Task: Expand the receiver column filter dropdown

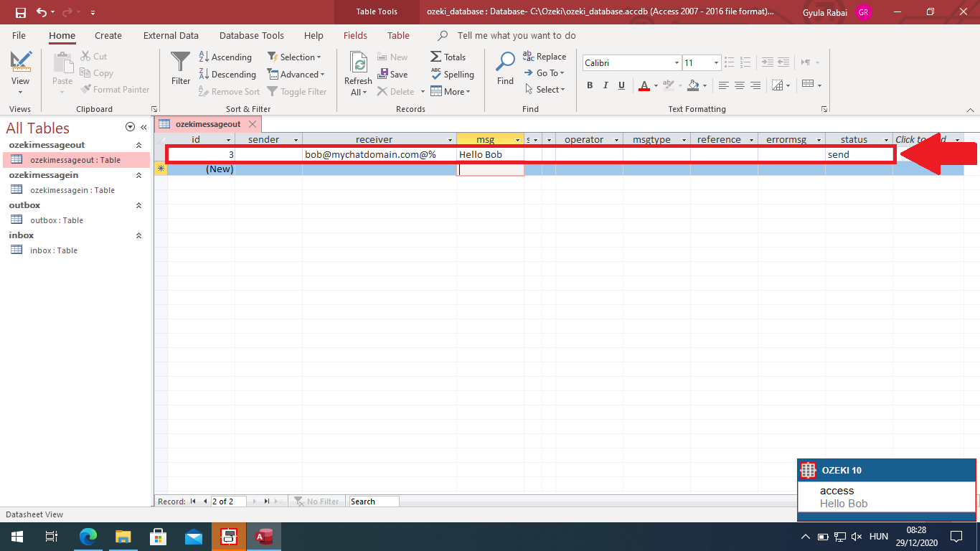Action: pyautogui.click(x=451, y=140)
